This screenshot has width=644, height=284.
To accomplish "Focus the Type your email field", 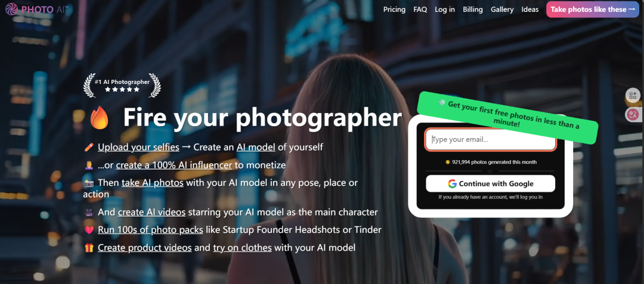I will point(490,140).
